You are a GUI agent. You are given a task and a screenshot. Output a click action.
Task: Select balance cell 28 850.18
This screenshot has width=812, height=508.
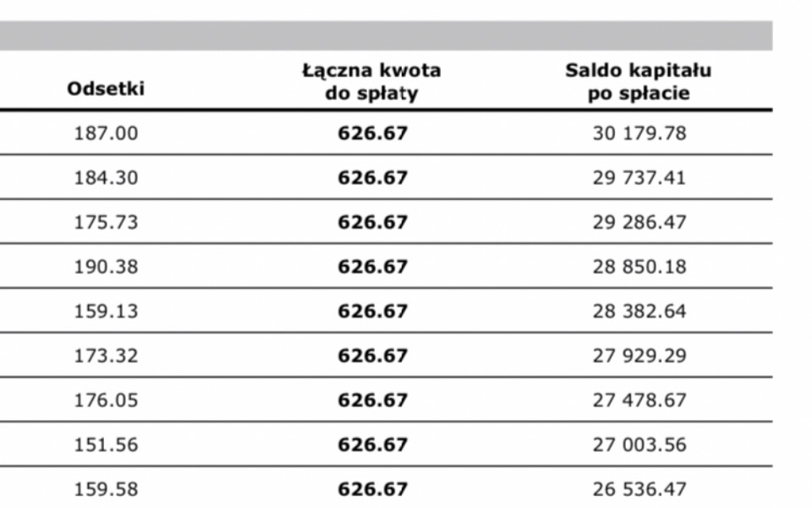coord(639,267)
